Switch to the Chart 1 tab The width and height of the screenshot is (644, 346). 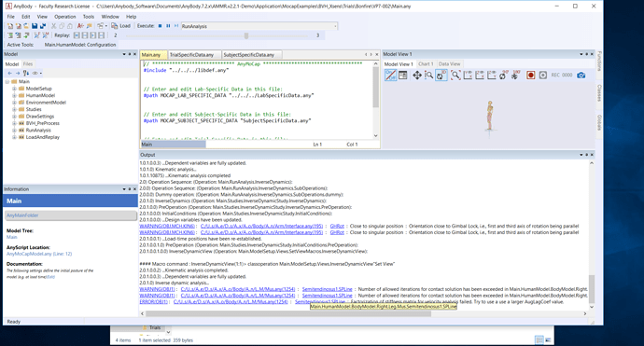tap(426, 64)
